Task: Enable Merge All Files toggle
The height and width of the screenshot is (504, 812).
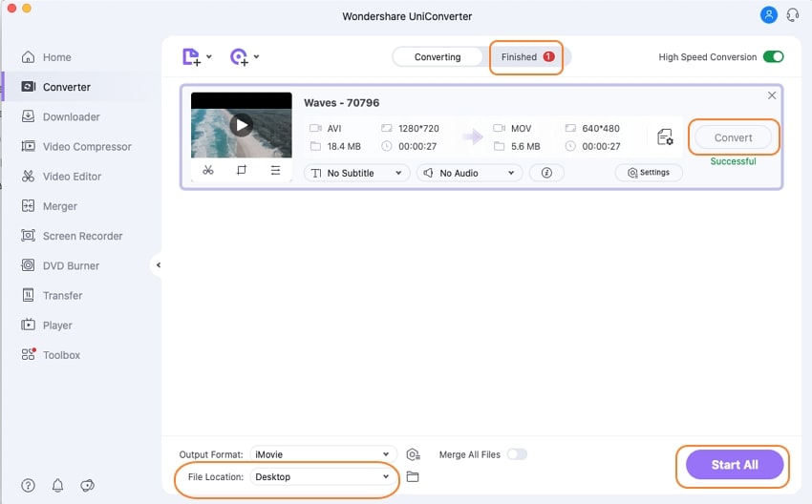Action: click(517, 454)
